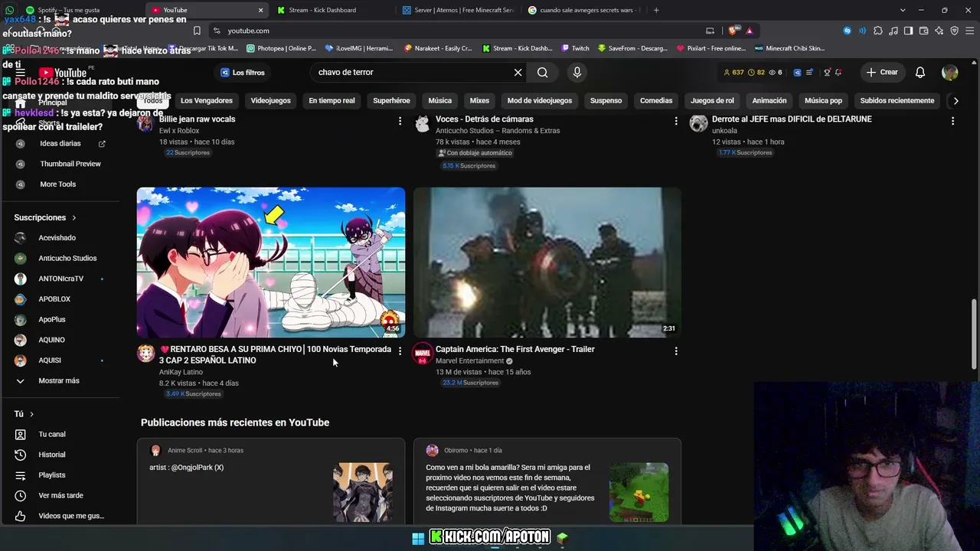Viewport: 980px width, 551px height.
Task: Click the Los filtros button
Action: click(x=242, y=72)
